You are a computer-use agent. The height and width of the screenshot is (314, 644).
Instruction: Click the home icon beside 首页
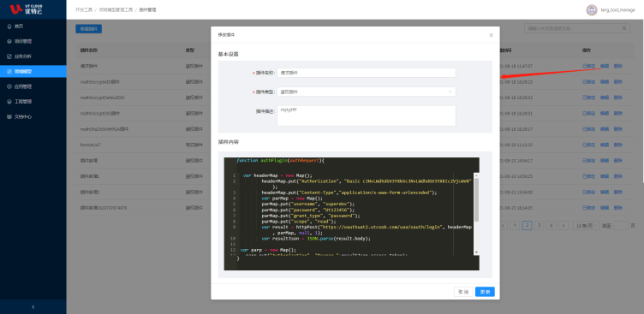pyautogui.click(x=9, y=27)
